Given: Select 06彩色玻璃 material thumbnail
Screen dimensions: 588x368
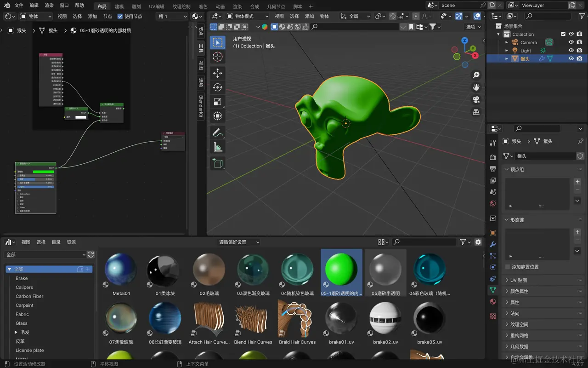Looking at the screenshot, I should pyautogui.click(x=430, y=273).
